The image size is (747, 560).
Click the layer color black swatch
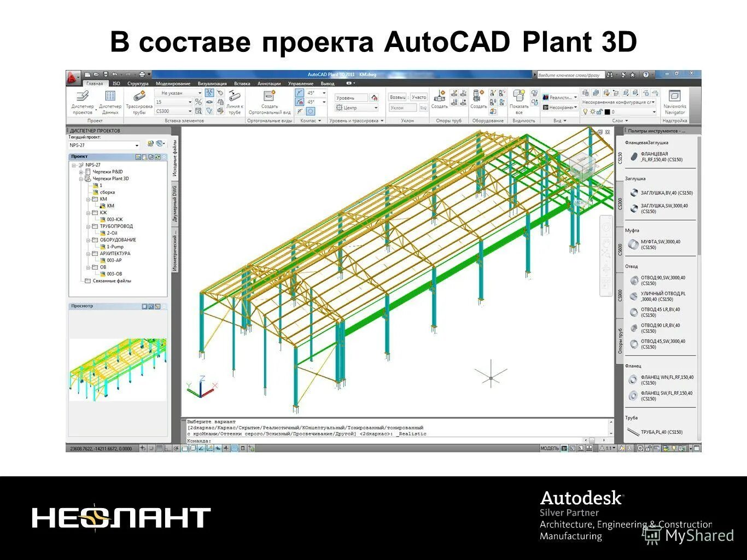[606, 112]
